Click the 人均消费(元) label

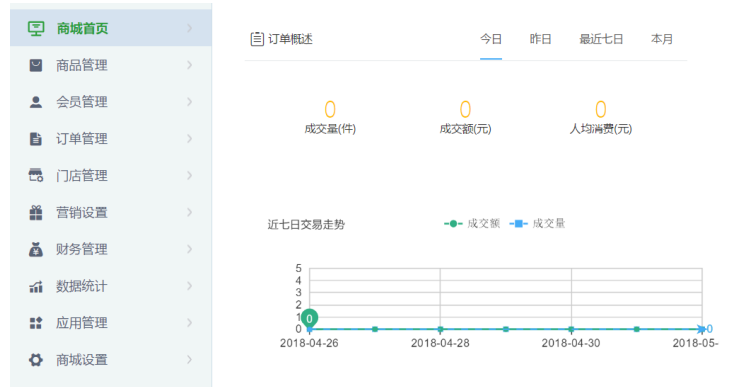pyautogui.click(x=601, y=129)
